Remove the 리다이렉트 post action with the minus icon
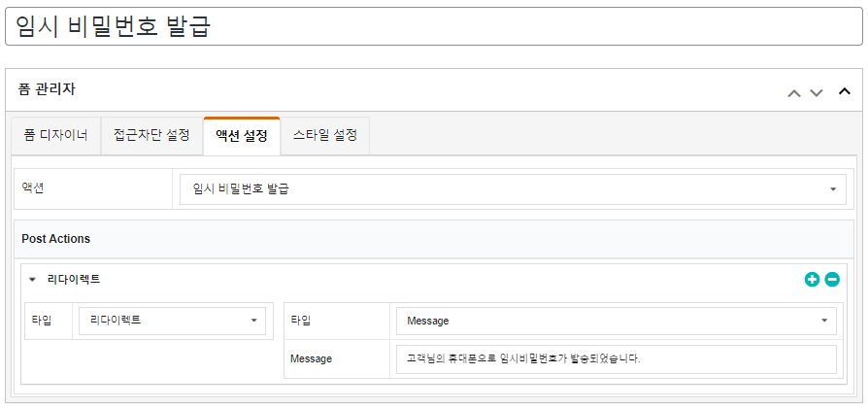 point(832,280)
